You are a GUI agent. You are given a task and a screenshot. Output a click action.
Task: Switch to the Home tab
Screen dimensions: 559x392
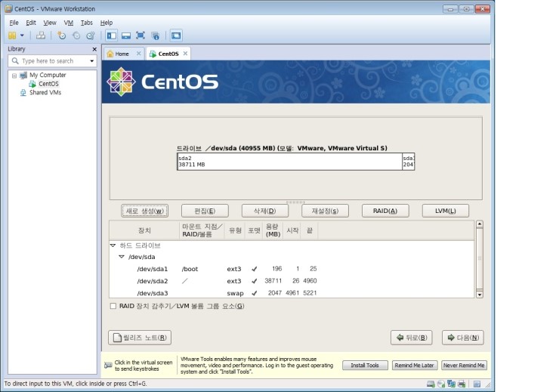click(x=121, y=54)
